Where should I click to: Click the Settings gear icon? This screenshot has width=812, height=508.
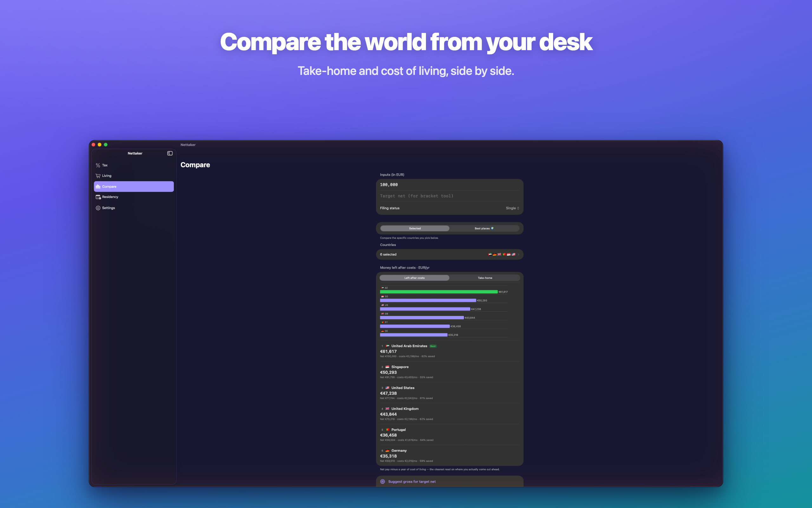[98, 208]
